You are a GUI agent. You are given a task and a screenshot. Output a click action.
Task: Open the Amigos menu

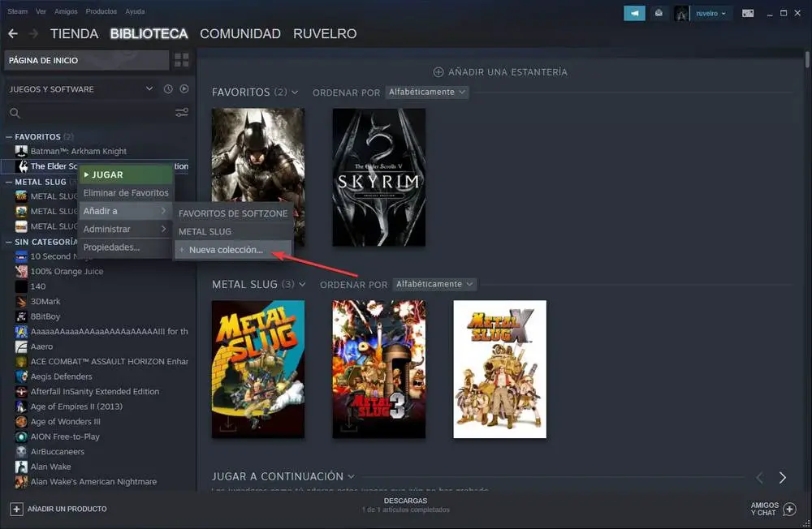(66, 11)
